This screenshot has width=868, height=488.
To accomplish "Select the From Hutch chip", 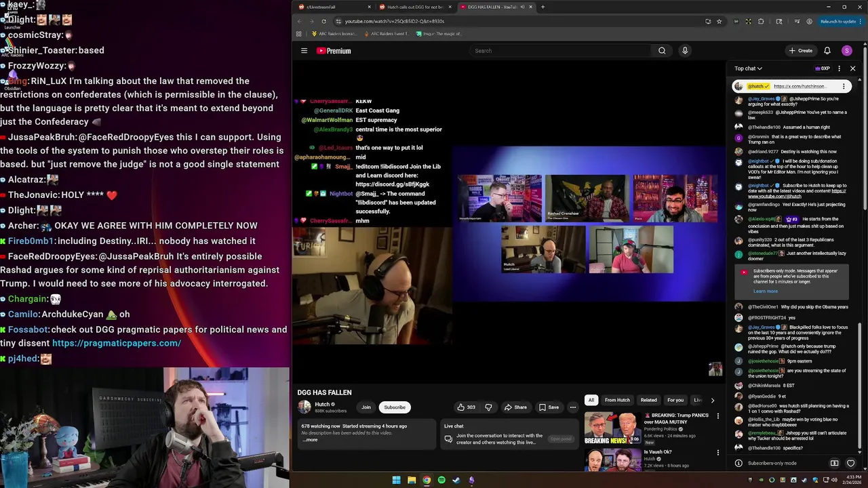I will (617, 400).
